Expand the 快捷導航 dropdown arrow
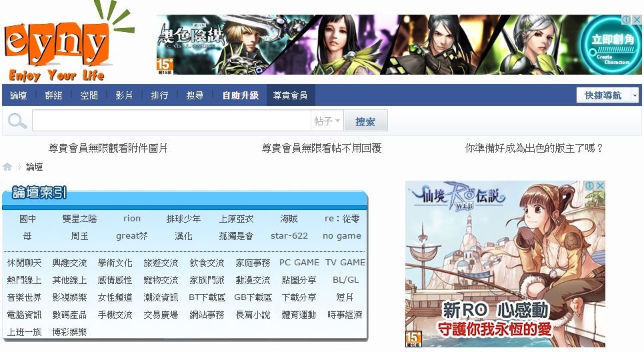The height and width of the screenshot is (352, 644). pyautogui.click(x=635, y=95)
